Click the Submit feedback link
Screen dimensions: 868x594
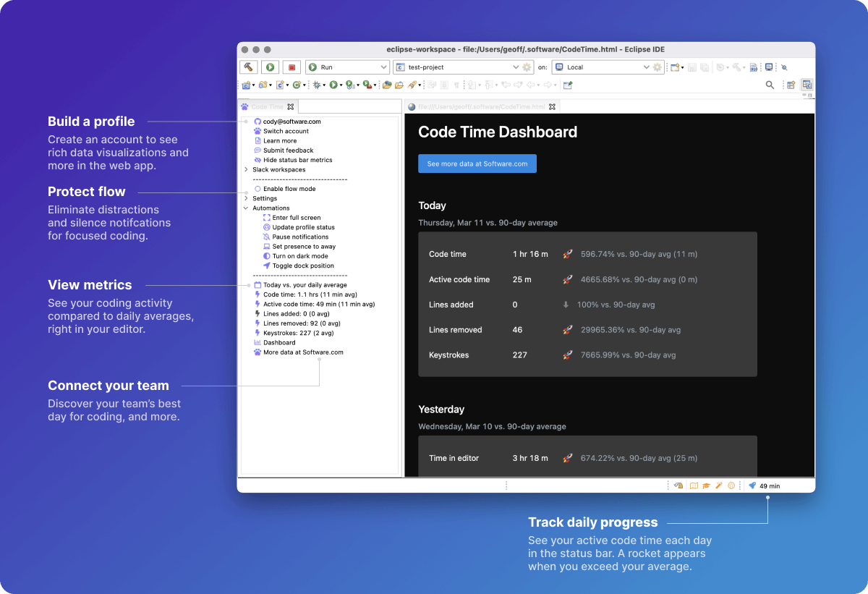[x=287, y=150]
